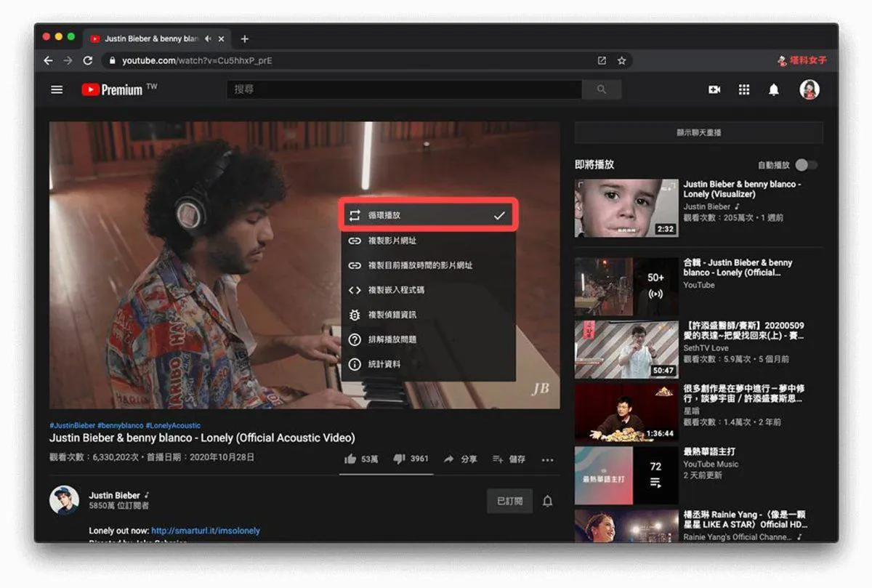Open the smarturl.it/imsolonely link

(x=206, y=531)
